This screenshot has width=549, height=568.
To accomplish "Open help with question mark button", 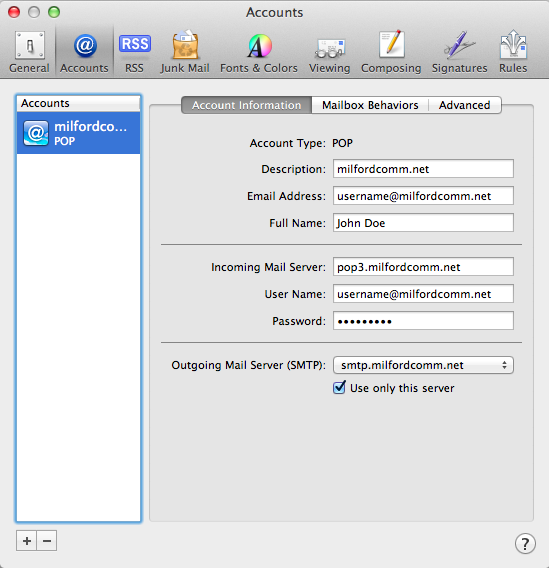I will [525, 543].
